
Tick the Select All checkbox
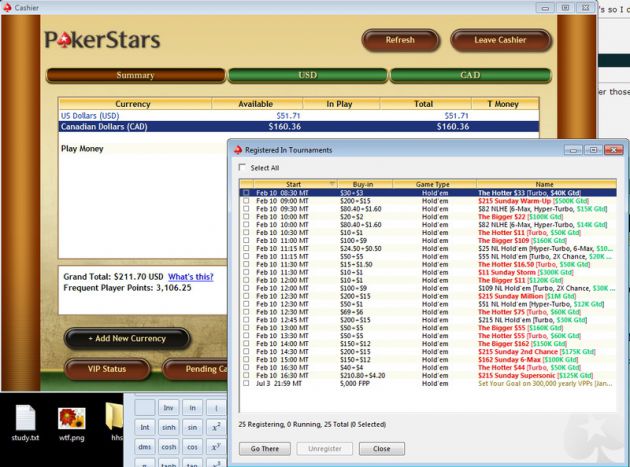point(242,167)
